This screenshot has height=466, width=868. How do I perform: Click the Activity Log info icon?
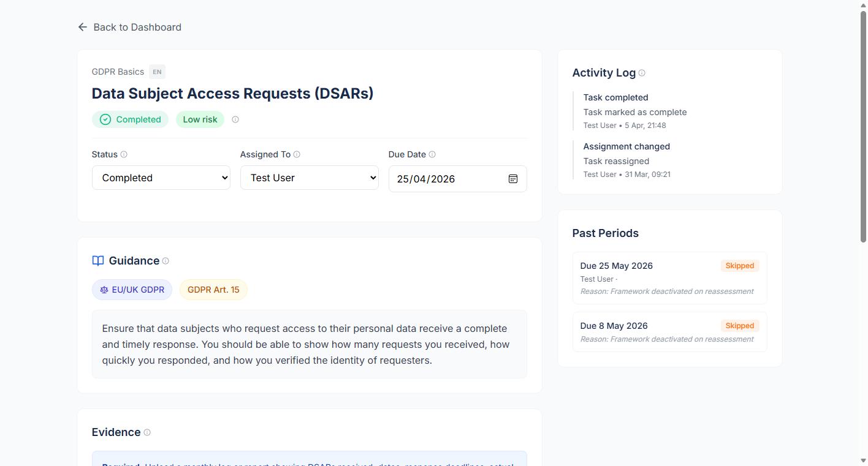(x=642, y=73)
